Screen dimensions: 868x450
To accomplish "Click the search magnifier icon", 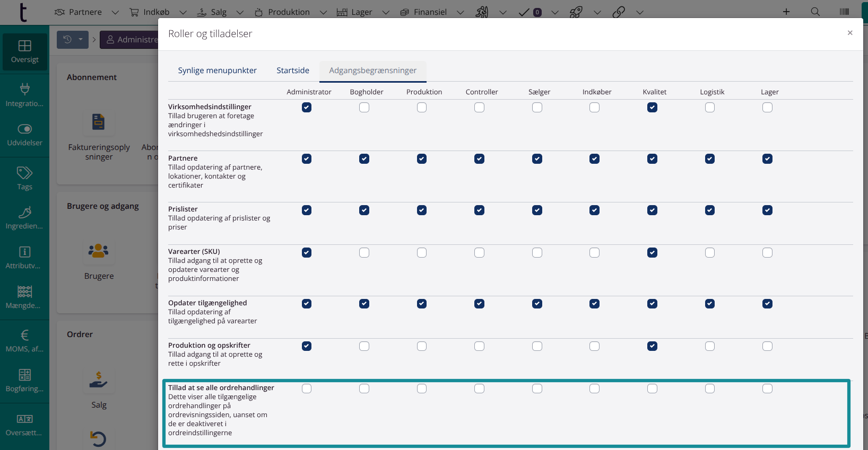I will pyautogui.click(x=815, y=12).
